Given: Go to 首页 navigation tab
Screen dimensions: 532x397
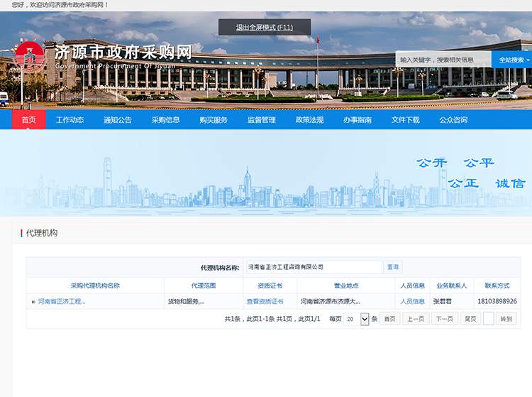Looking at the screenshot, I should coord(28,120).
